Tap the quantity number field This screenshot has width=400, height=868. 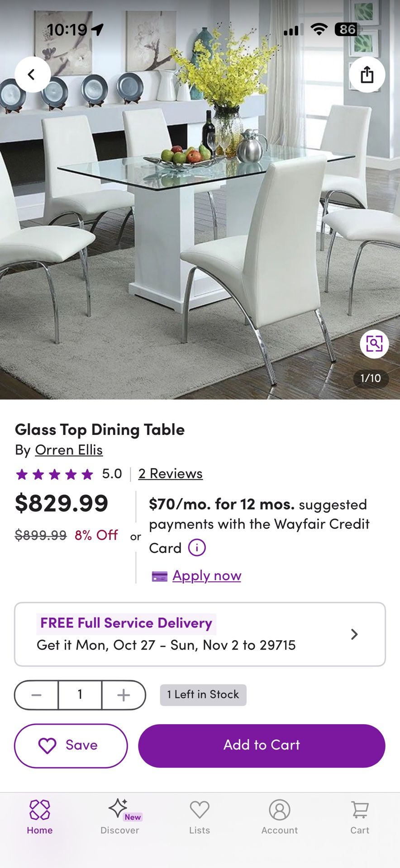(x=80, y=695)
